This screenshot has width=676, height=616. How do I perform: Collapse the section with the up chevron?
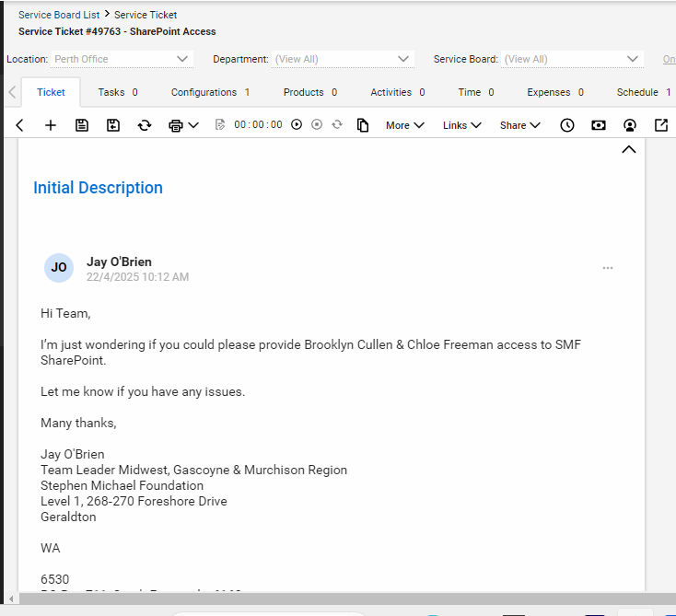(629, 149)
